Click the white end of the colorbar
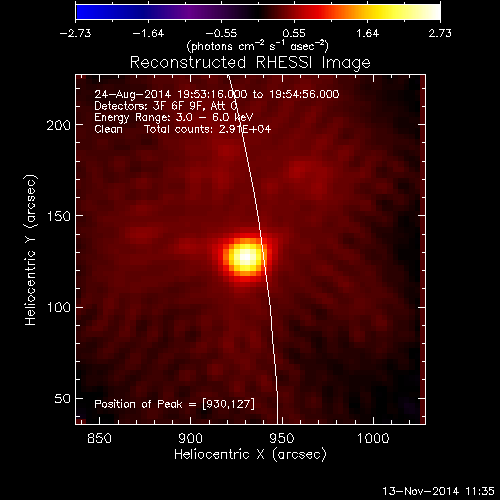The width and height of the screenshot is (500, 500). (432, 12)
